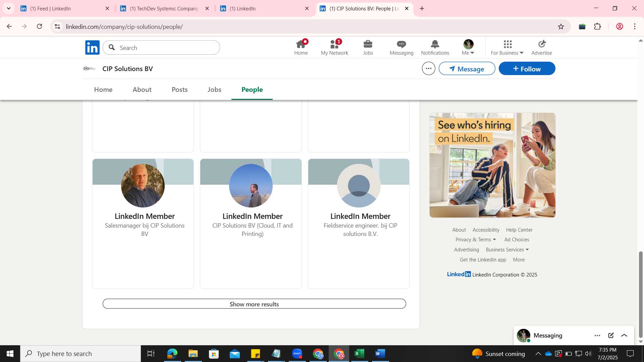The image size is (644, 362).
Task: Open LinkedIn home via logo icon
Action: coord(92,48)
